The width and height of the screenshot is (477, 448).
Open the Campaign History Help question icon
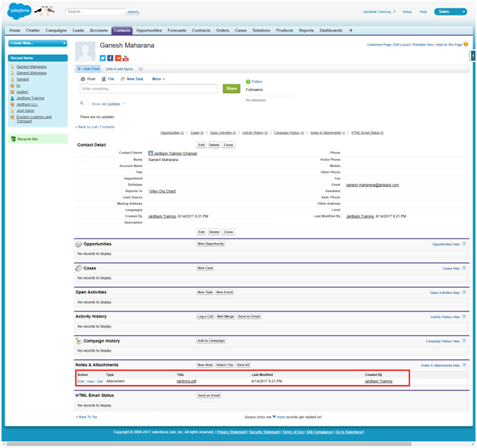pos(464,341)
